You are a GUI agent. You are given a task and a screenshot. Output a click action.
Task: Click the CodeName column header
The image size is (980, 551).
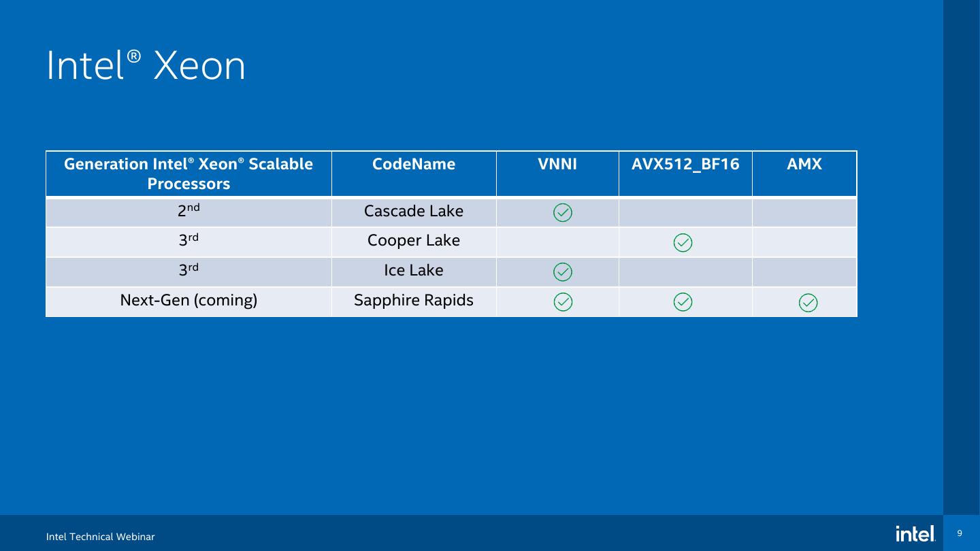(x=414, y=165)
